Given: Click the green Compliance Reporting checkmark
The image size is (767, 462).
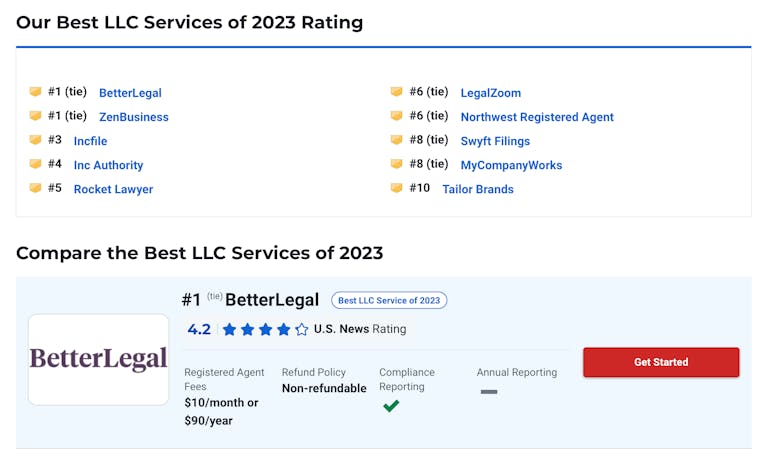Looking at the screenshot, I should pyautogui.click(x=391, y=406).
